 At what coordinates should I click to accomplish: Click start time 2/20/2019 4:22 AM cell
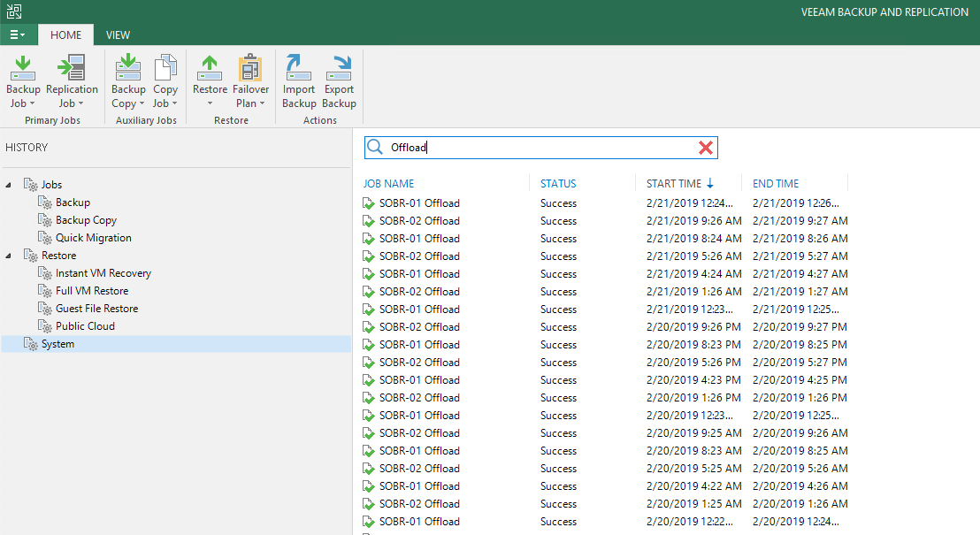click(693, 486)
